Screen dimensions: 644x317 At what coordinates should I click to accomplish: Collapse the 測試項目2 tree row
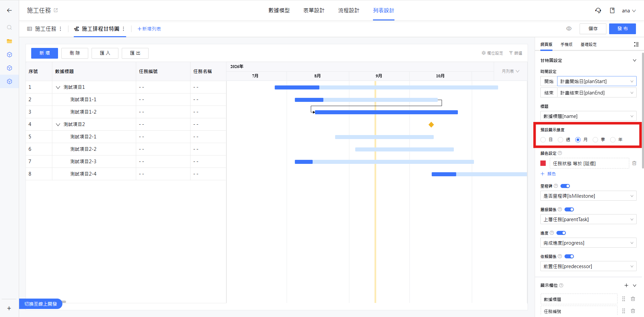coord(58,124)
